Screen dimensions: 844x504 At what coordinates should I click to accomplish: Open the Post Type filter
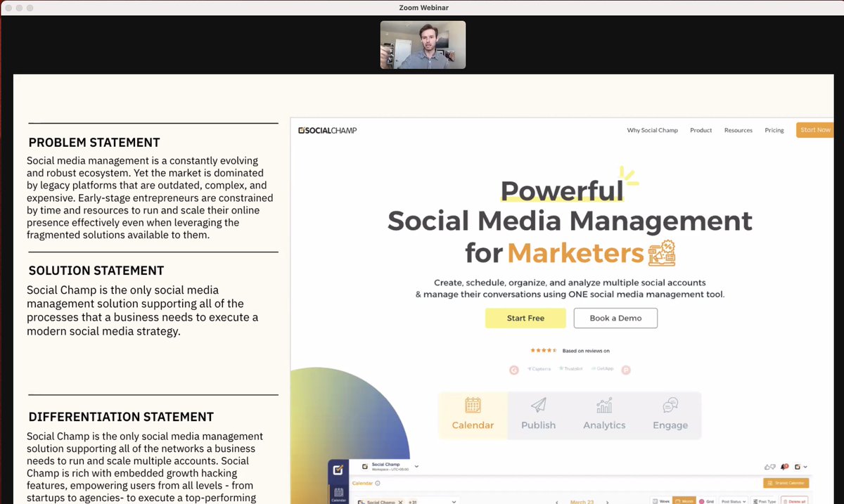point(763,501)
